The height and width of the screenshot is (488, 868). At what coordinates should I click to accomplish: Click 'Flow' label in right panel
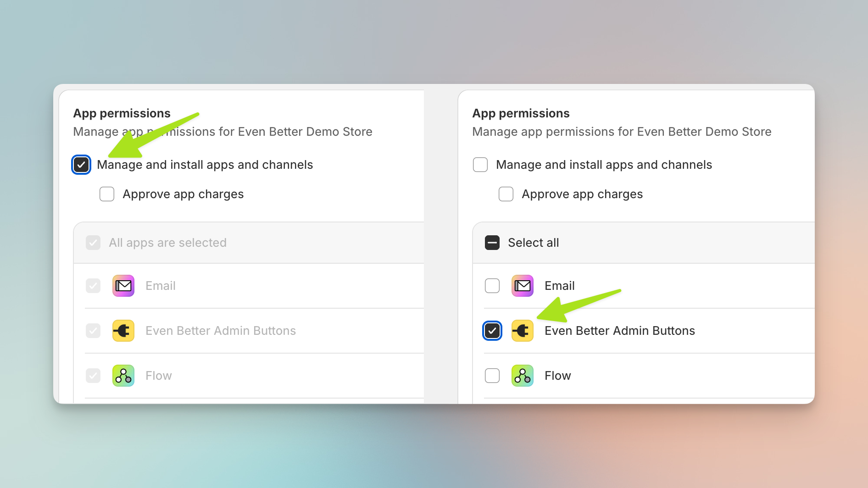tap(558, 376)
